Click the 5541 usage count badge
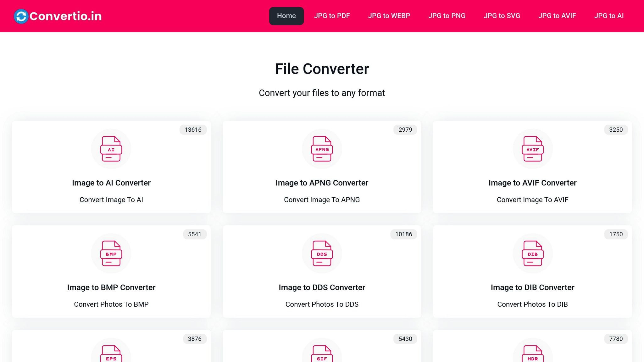Image resolution: width=644 pixels, height=362 pixels. click(x=194, y=234)
